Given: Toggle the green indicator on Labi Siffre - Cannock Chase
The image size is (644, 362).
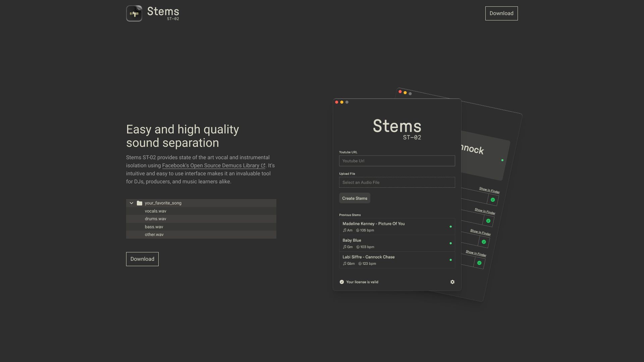Looking at the screenshot, I should (x=450, y=260).
